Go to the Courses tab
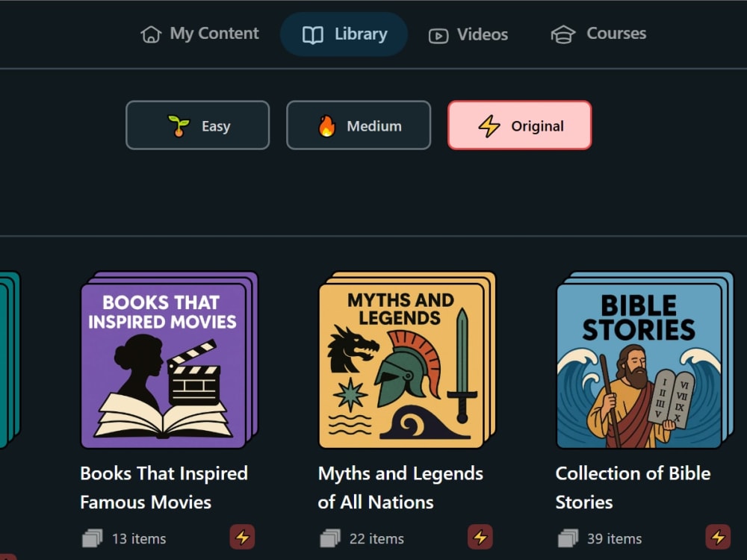747x560 pixels. [x=598, y=34]
